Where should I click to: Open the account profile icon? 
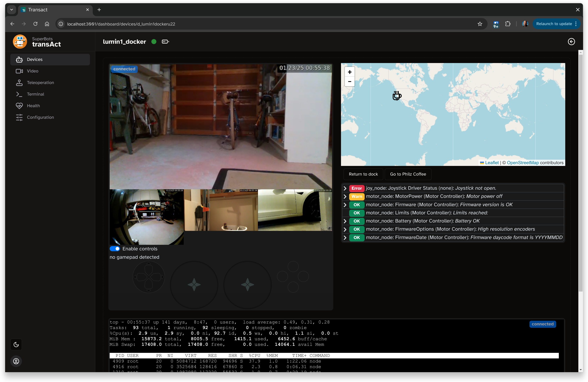tap(16, 361)
